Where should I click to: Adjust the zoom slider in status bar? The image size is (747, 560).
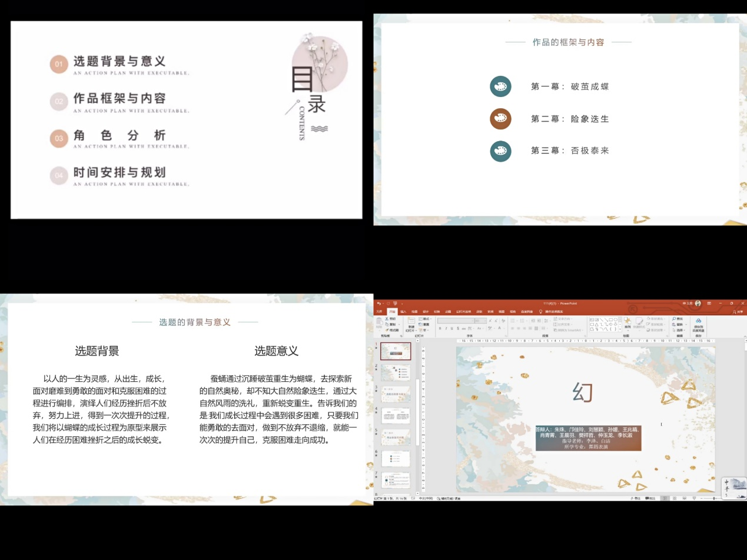coord(713,498)
